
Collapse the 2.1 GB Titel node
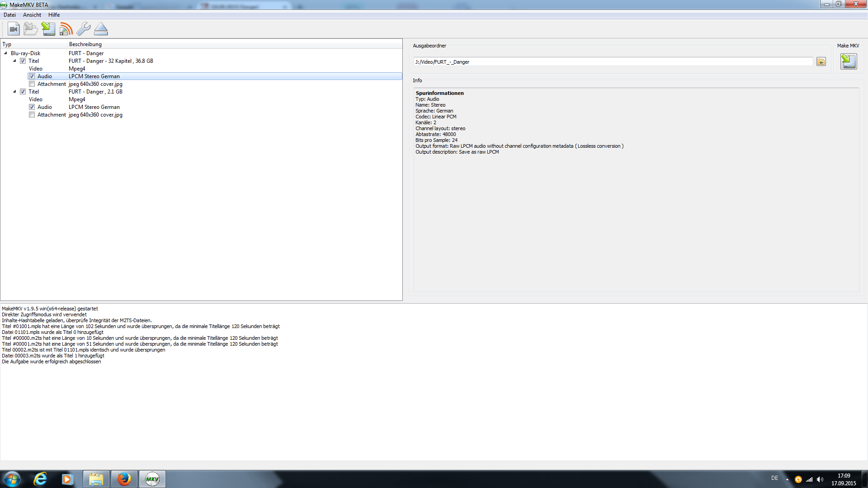(x=14, y=92)
